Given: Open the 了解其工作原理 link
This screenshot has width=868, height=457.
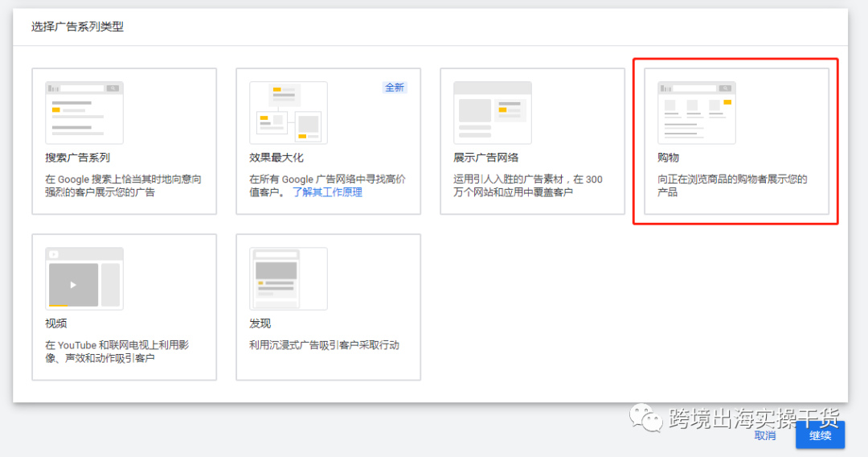Looking at the screenshot, I should (x=327, y=192).
